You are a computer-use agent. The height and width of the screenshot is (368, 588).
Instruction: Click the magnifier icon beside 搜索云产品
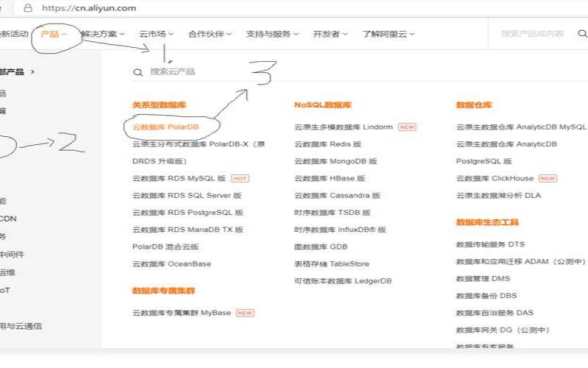click(x=138, y=72)
